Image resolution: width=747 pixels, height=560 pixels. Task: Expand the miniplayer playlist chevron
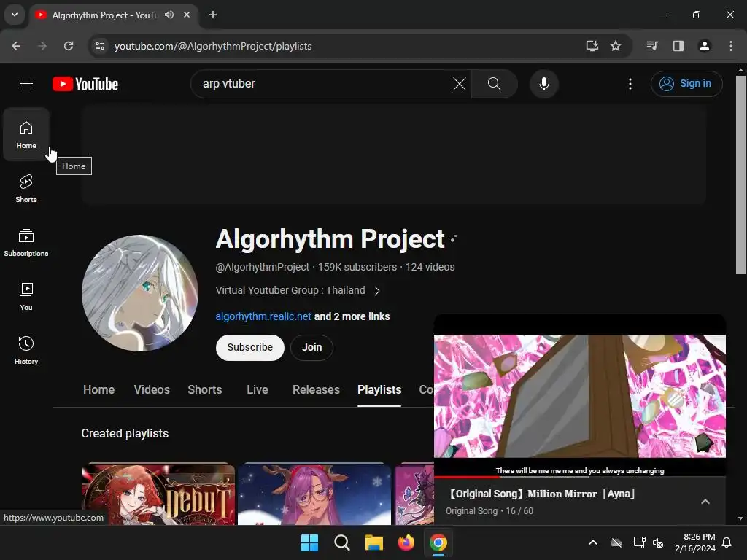coord(705,502)
